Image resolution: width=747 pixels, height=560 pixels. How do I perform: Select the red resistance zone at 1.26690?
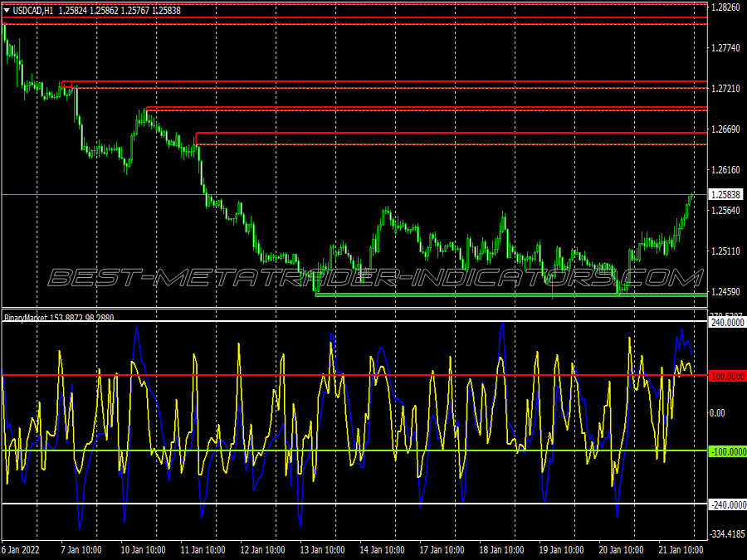click(x=452, y=139)
